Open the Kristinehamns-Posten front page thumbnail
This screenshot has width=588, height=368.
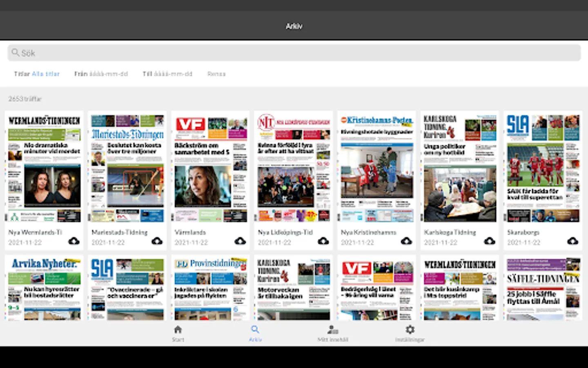pyautogui.click(x=376, y=168)
